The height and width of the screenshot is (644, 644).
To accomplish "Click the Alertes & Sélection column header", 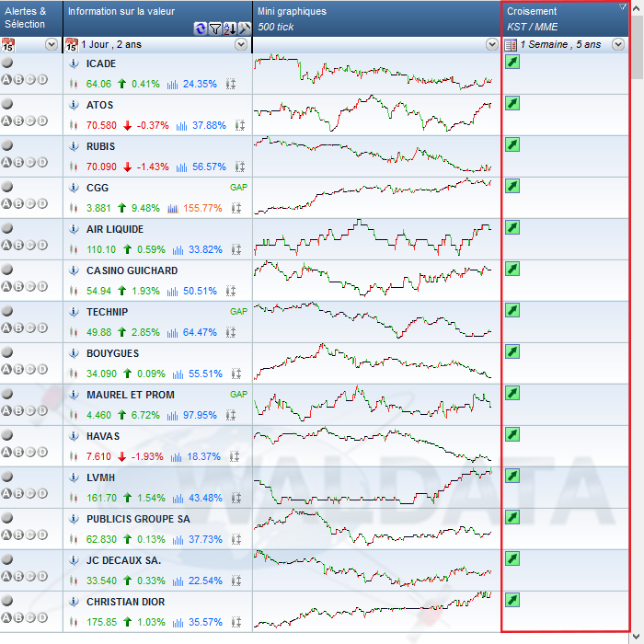I will [31, 18].
